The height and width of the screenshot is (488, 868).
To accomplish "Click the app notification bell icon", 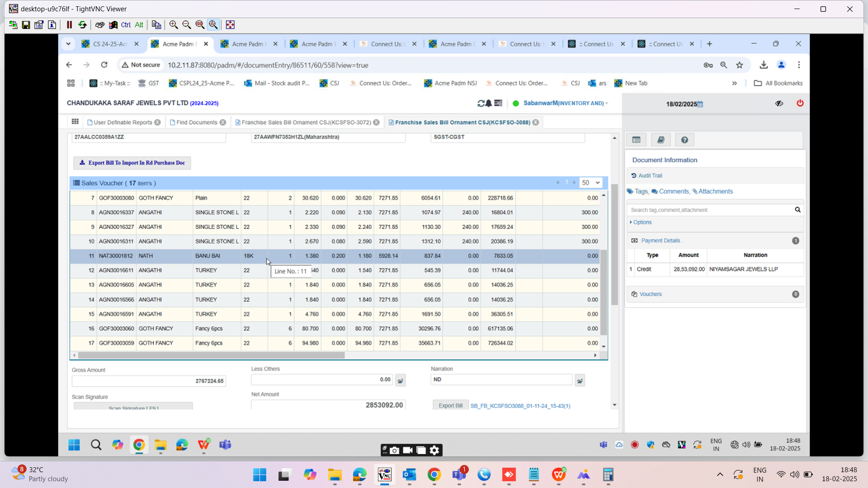I will 489,103.
